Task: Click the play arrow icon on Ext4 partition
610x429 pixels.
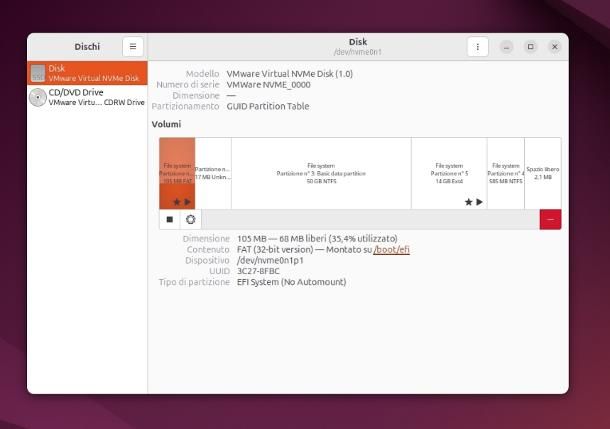Action: click(x=480, y=202)
